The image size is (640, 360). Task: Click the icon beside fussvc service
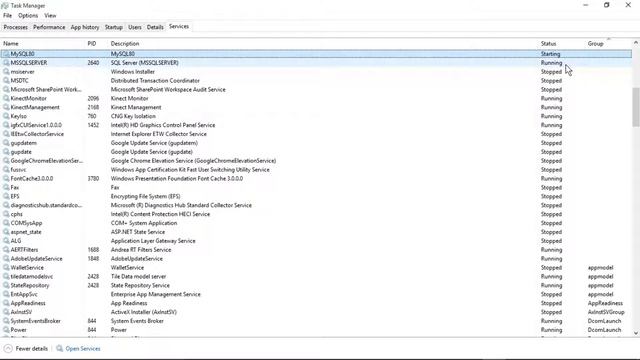click(x=6, y=169)
